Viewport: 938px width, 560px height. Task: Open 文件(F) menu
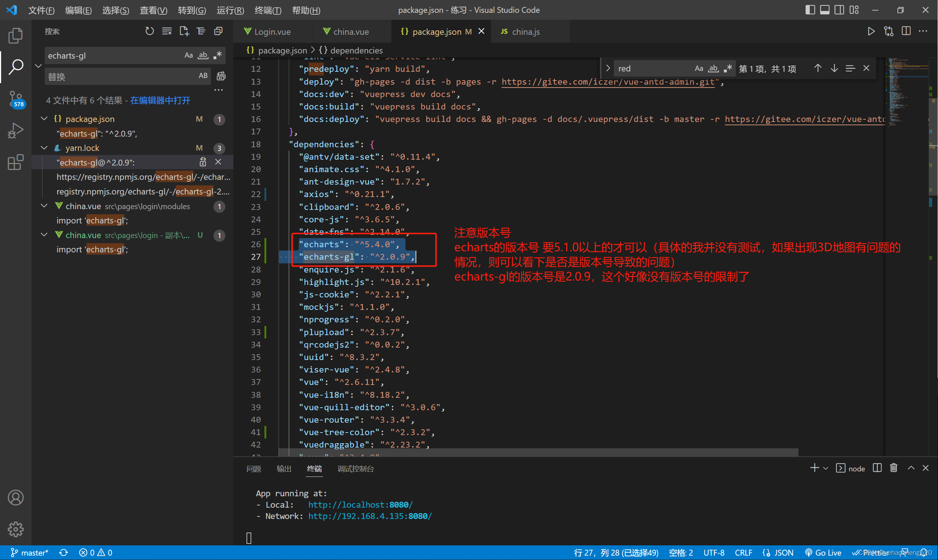(41, 10)
